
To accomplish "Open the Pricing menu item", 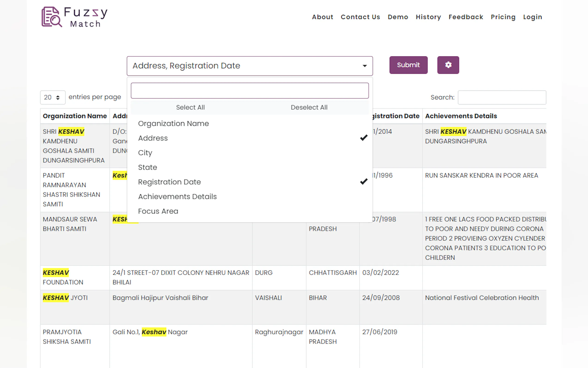I will click(x=503, y=17).
